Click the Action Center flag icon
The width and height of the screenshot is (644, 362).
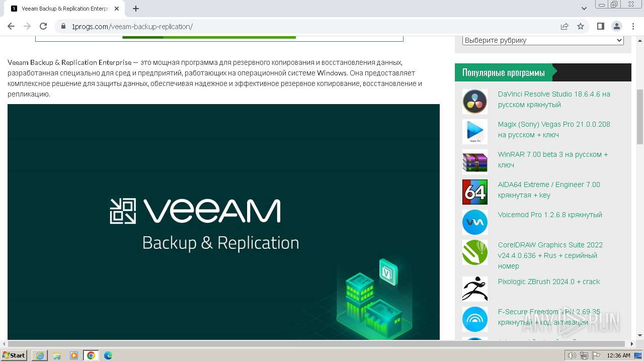pyautogui.click(x=596, y=355)
